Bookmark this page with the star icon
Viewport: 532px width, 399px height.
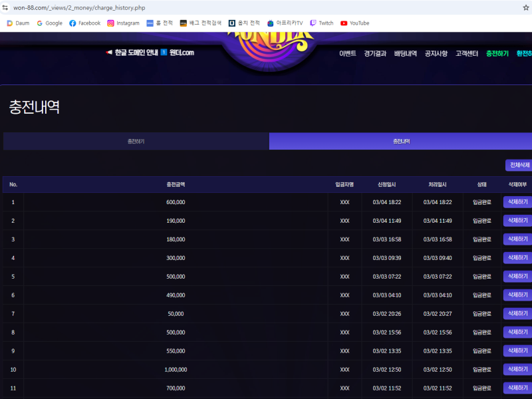525,7
